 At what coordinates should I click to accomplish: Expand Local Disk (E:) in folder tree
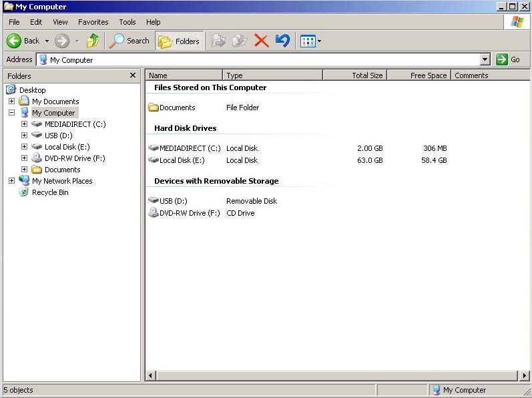(24, 147)
